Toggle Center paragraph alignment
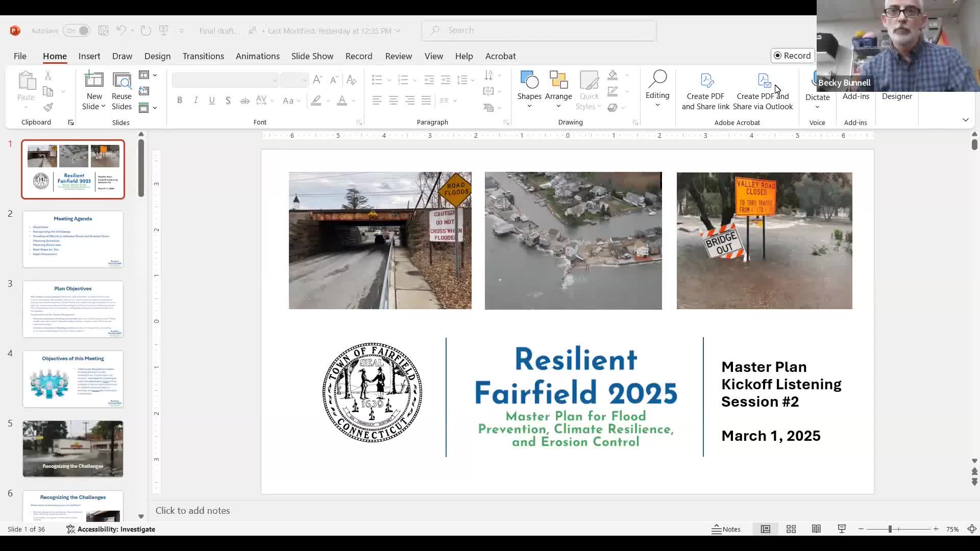 click(x=394, y=101)
